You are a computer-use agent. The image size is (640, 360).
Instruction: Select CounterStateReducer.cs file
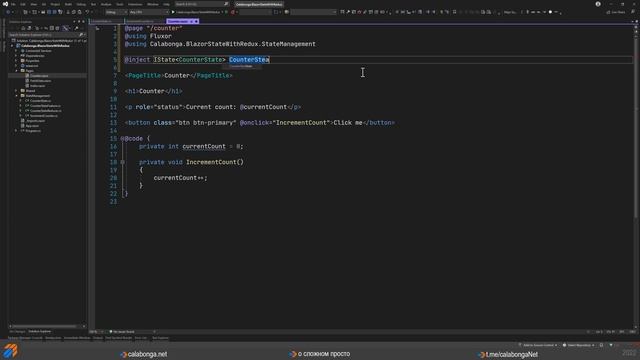tap(45, 111)
